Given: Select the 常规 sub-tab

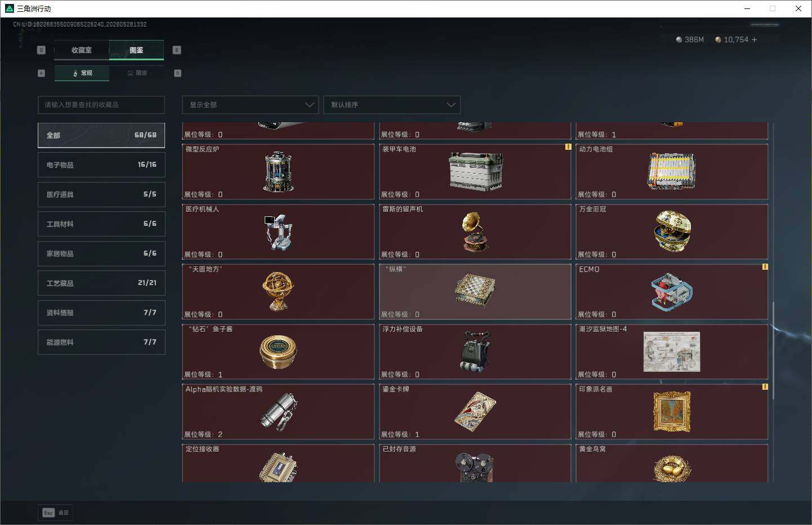Looking at the screenshot, I should coord(82,73).
